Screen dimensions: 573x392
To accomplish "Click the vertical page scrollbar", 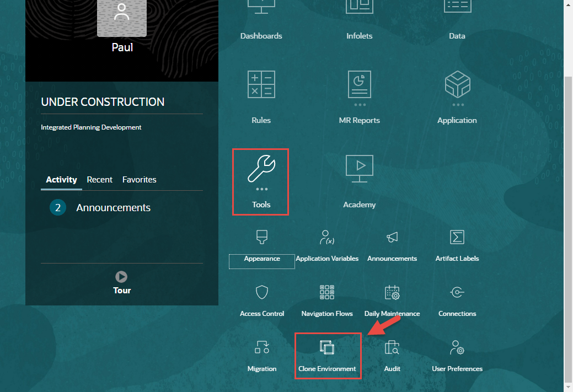I will 569,221.
